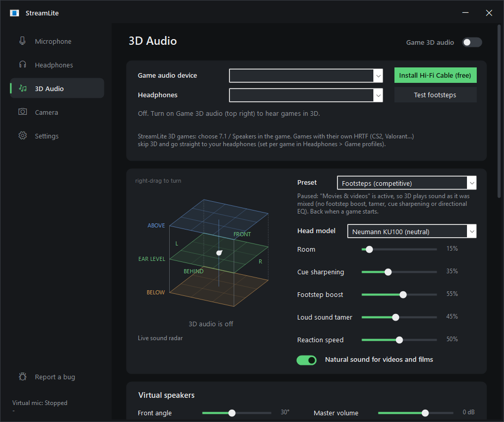This screenshot has width=504, height=422.
Task: Click the Footstep boost slider handle
Action: 403,294
